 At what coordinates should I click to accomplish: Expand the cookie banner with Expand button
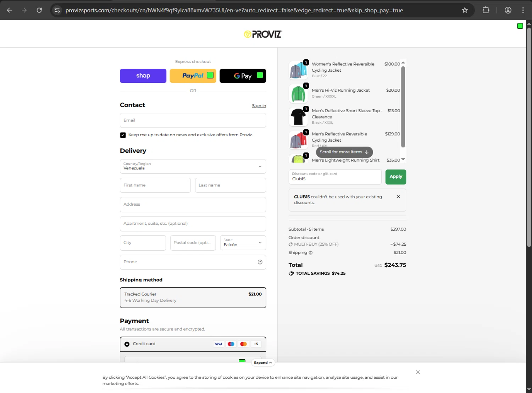point(263,363)
